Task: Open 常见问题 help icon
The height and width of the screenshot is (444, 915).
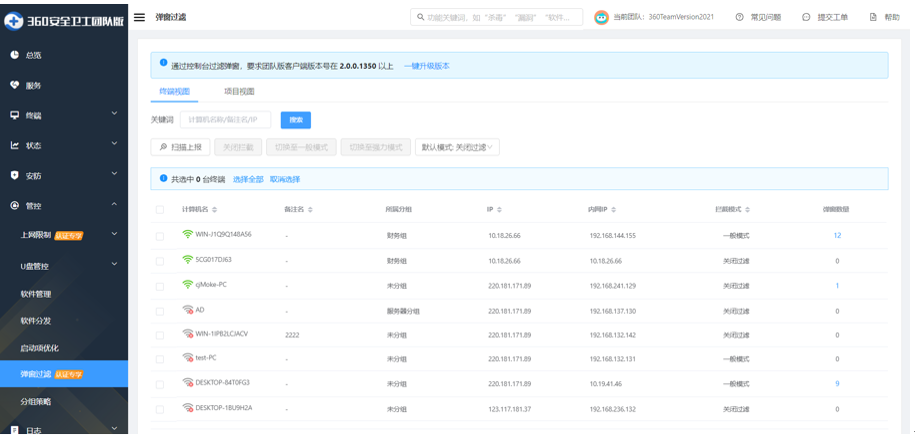Action: 739,17
